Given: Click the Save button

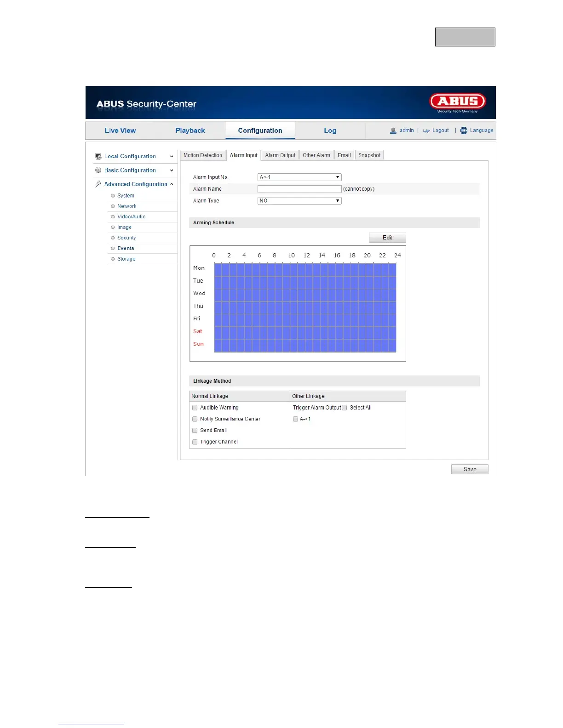Looking at the screenshot, I should 470,469.
